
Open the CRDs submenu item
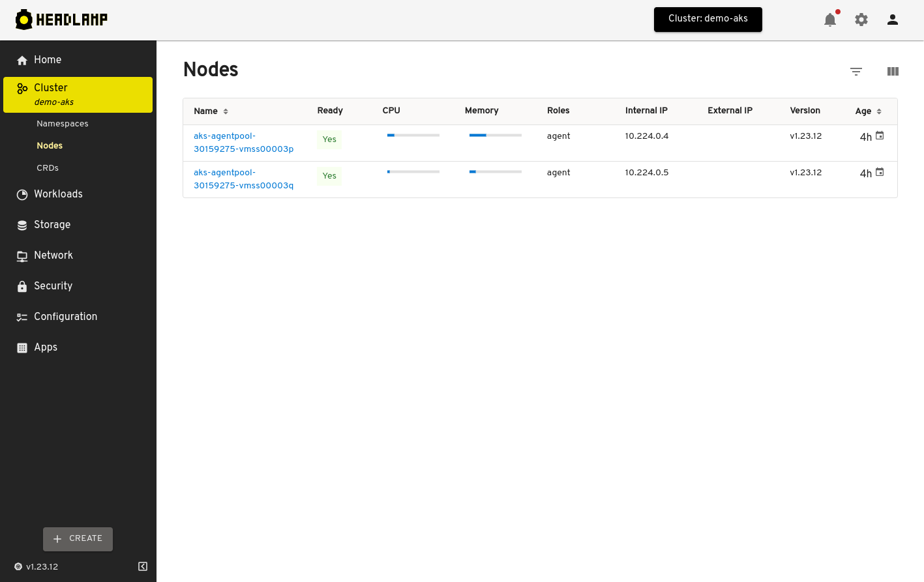48,168
